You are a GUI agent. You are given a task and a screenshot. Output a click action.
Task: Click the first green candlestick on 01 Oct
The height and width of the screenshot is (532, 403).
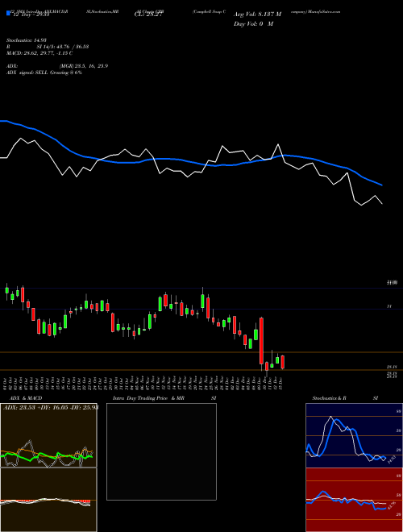point(6,291)
